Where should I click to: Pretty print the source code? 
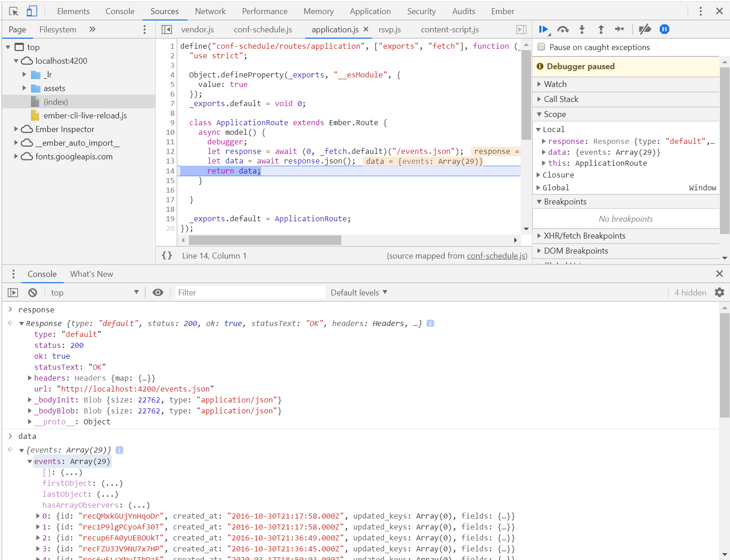pyautogui.click(x=167, y=255)
